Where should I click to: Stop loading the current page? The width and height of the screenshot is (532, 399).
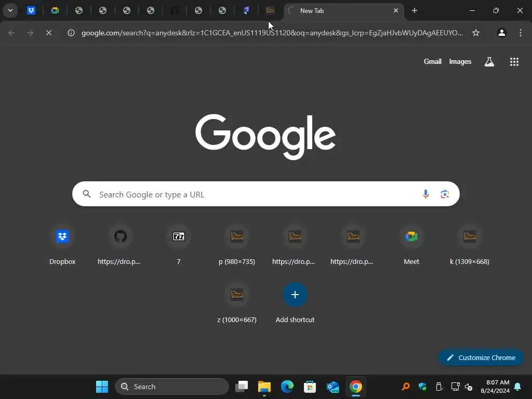(49, 33)
